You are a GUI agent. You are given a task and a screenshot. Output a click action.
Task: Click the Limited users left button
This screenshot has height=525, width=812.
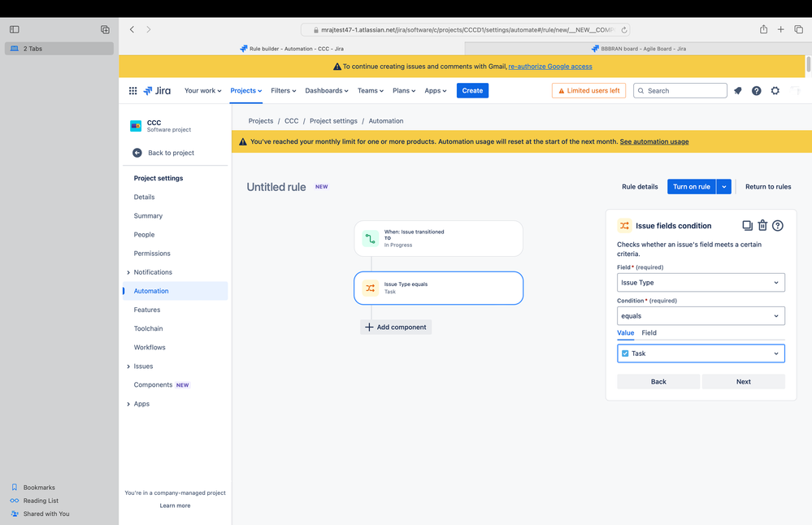click(x=588, y=90)
